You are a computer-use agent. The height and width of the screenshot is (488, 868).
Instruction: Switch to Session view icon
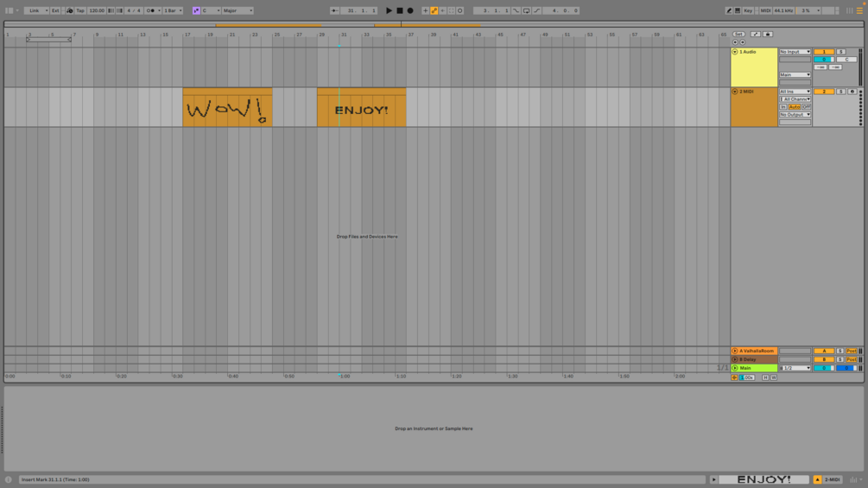[x=850, y=10]
